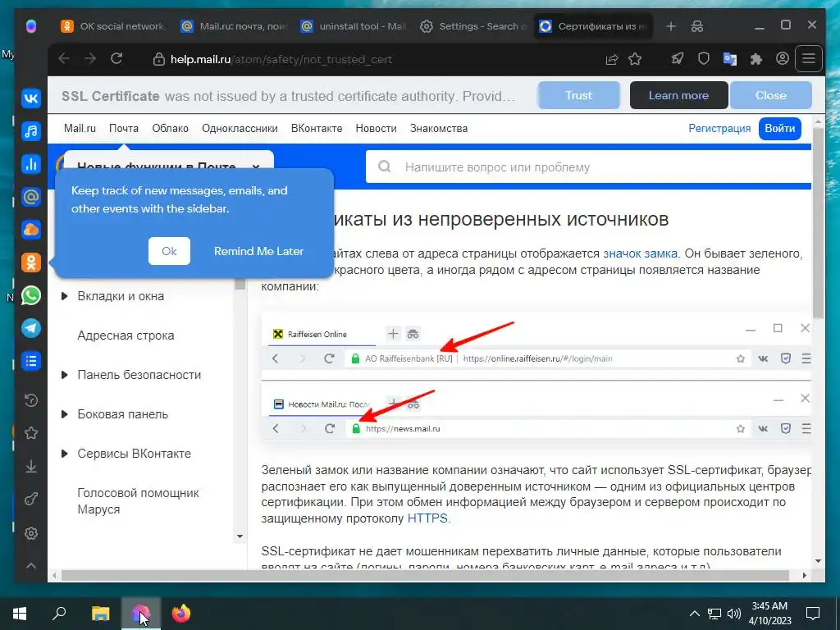Open the statistics chart sidebar icon
840x630 pixels.
(31, 164)
